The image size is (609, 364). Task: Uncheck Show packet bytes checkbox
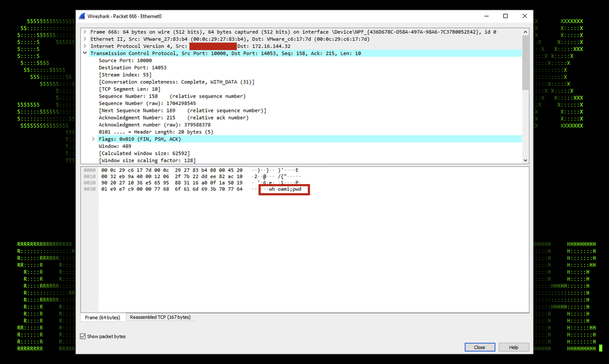(x=83, y=336)
